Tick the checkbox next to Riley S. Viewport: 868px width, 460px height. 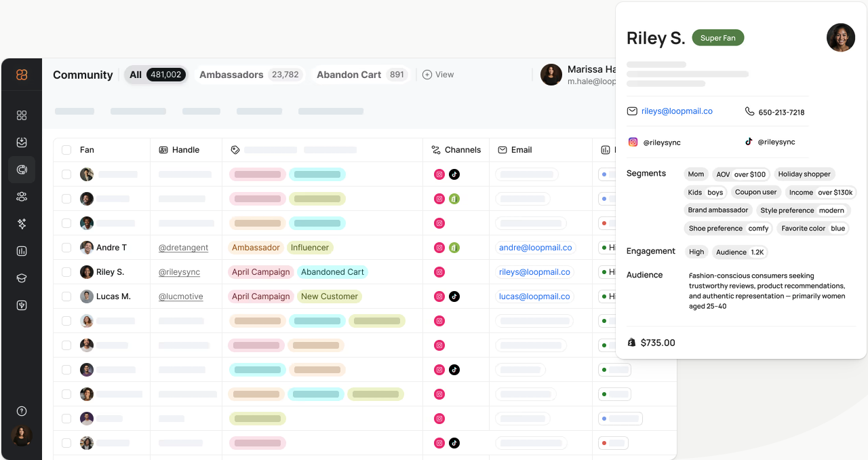(x=66, y=272)
